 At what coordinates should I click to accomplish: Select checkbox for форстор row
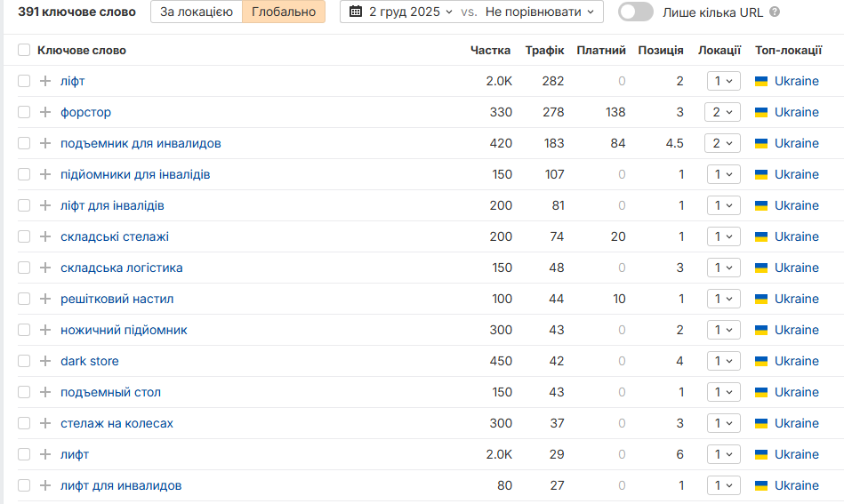24,112
